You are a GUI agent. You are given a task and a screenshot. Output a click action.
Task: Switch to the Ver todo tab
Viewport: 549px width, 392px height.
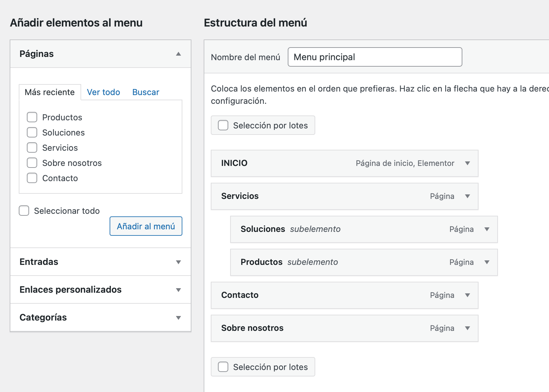(103, 92)
